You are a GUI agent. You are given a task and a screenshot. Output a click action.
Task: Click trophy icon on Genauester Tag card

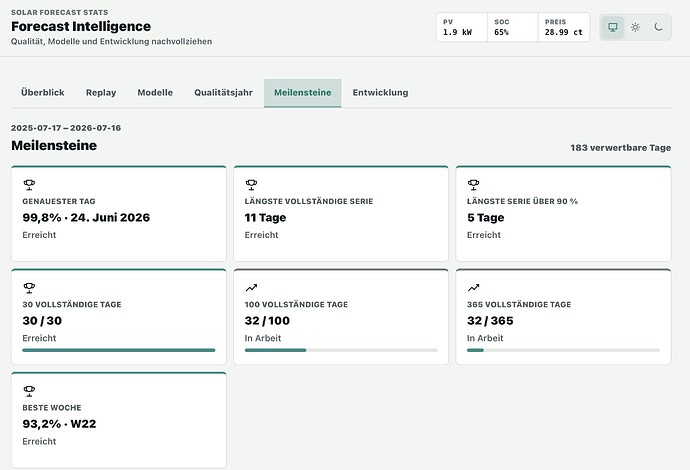pyautogui.click(x=29, y=184)
